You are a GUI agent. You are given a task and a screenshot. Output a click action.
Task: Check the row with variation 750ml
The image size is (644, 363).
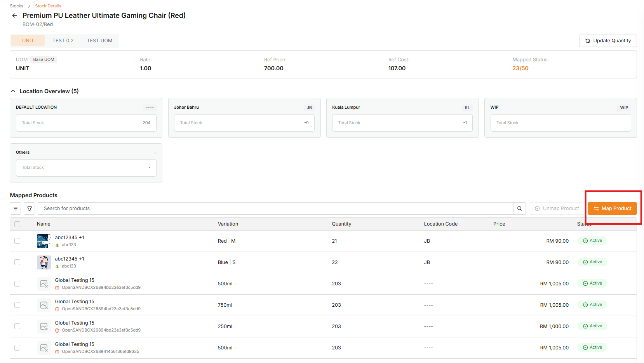pos(17,305)
